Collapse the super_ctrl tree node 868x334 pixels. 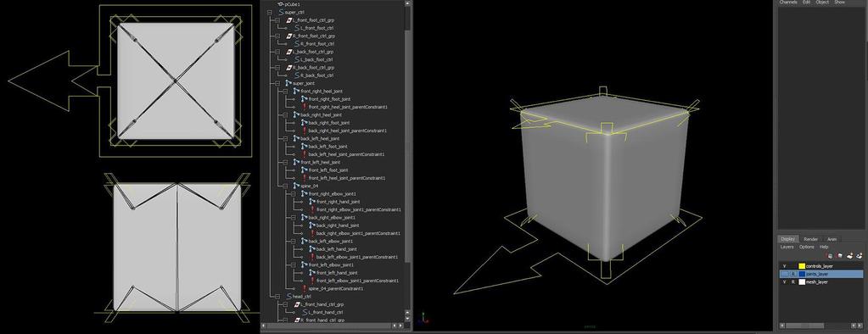click(270, 12)
